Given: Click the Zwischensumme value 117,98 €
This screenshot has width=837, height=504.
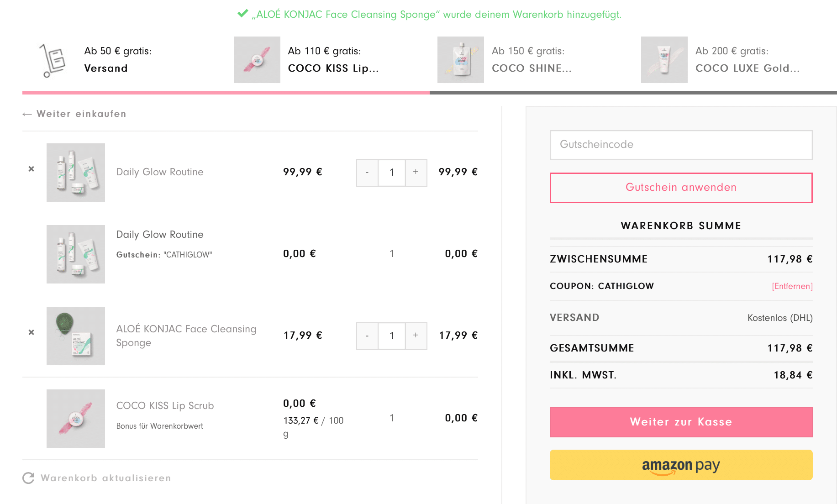Looking at the screenshot, I should tap(790, 259).
